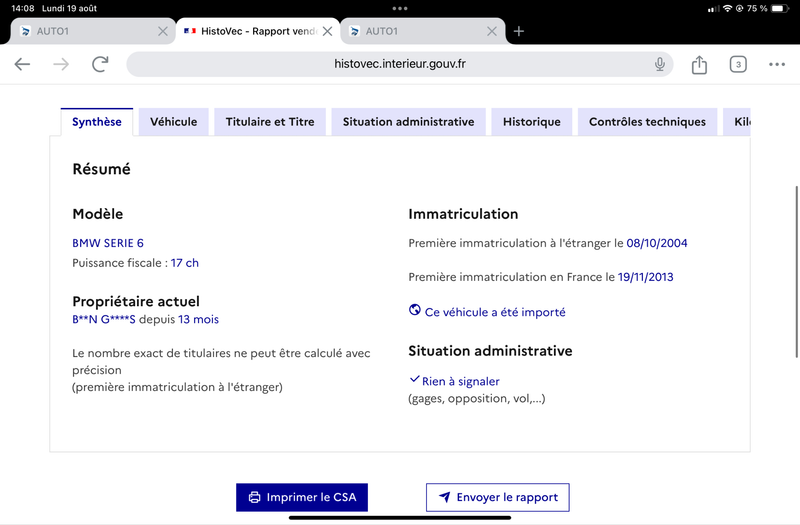800x525 pixels.
Task: Close the HistoVec Rapport tab
Action: pyautogui.click(x=328, y=31)
